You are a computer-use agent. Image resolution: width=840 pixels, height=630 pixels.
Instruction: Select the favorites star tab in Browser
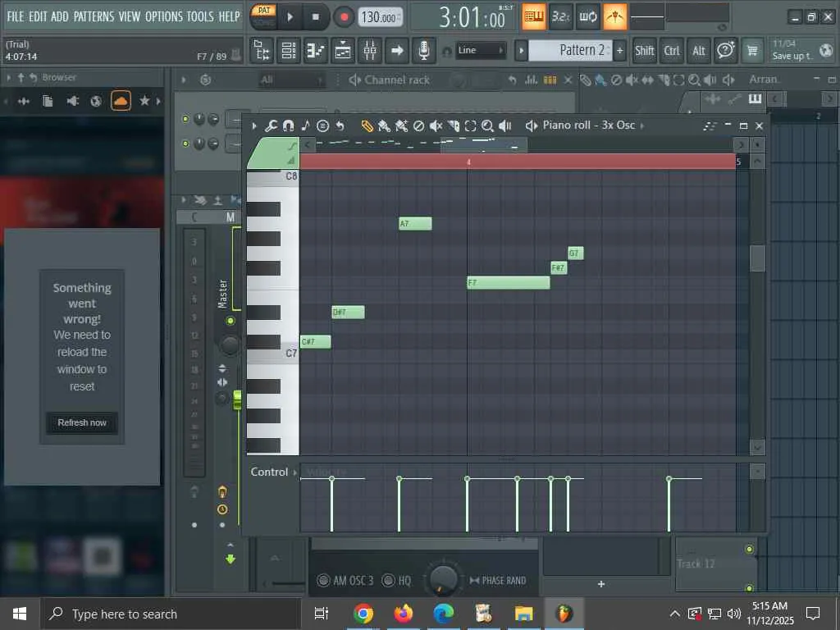pyautogui.click(x=144, y=101)
